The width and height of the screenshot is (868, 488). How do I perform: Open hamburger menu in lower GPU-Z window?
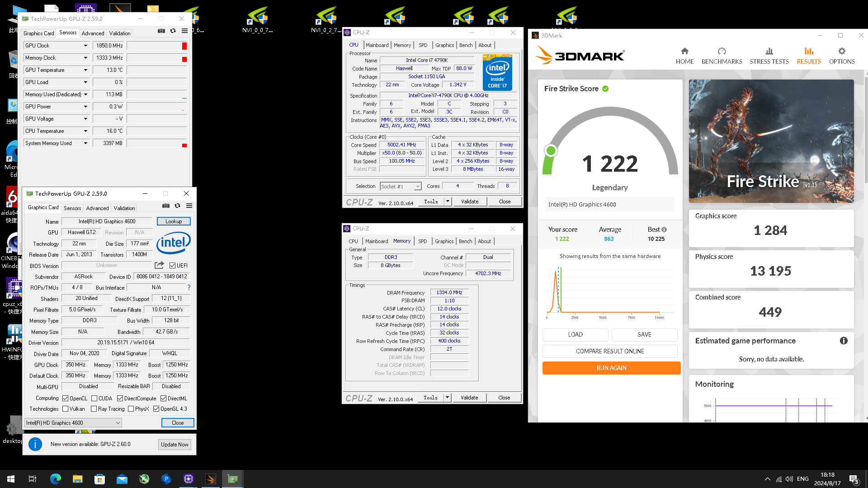click(189, 206)
